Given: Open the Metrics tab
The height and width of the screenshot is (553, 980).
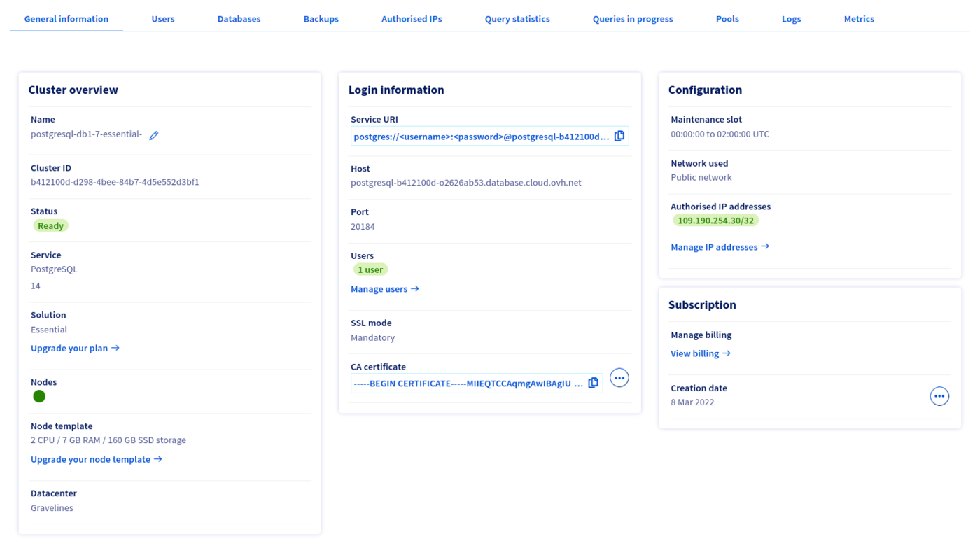Looking at the screenshot, I should 859,19.
